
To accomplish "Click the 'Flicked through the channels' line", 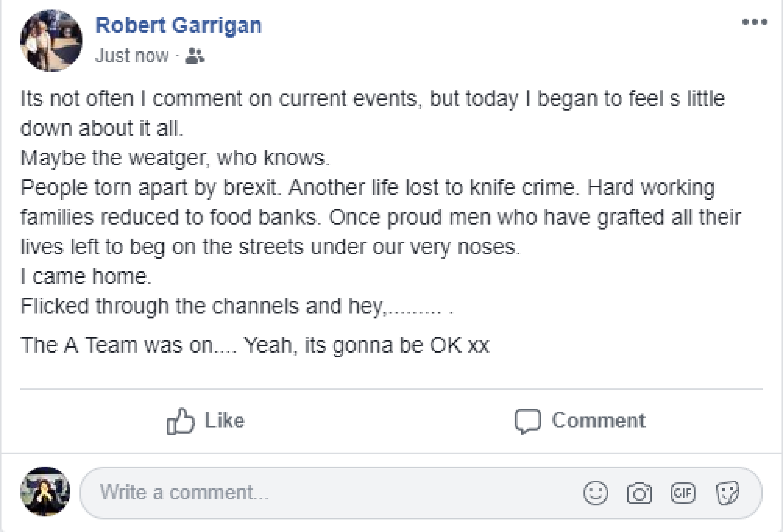I will pos(237,306).
